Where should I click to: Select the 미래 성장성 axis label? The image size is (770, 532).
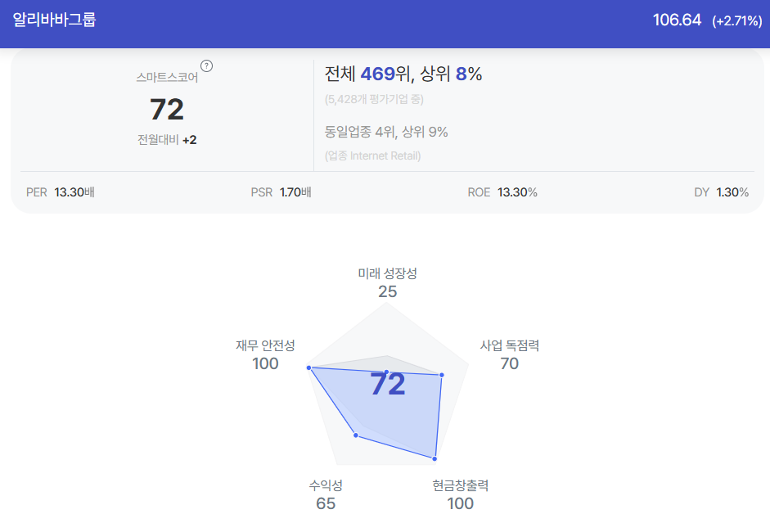(x=388, y=273)
